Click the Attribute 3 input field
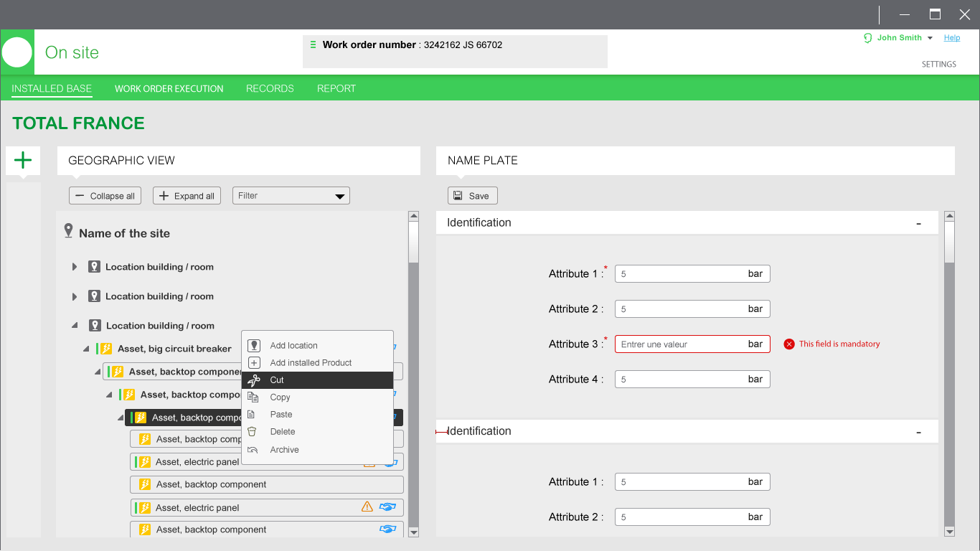980x551 pixels. click(692, 344)
